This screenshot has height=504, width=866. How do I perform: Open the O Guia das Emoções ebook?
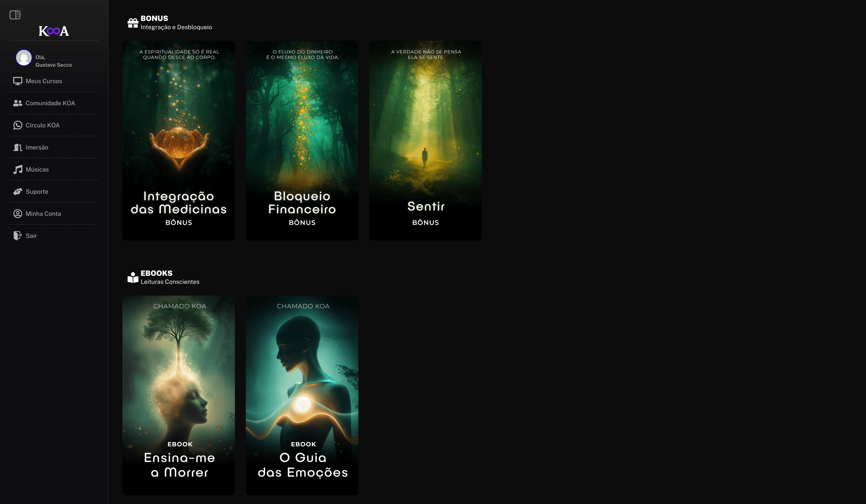click(x=302, y=395)
